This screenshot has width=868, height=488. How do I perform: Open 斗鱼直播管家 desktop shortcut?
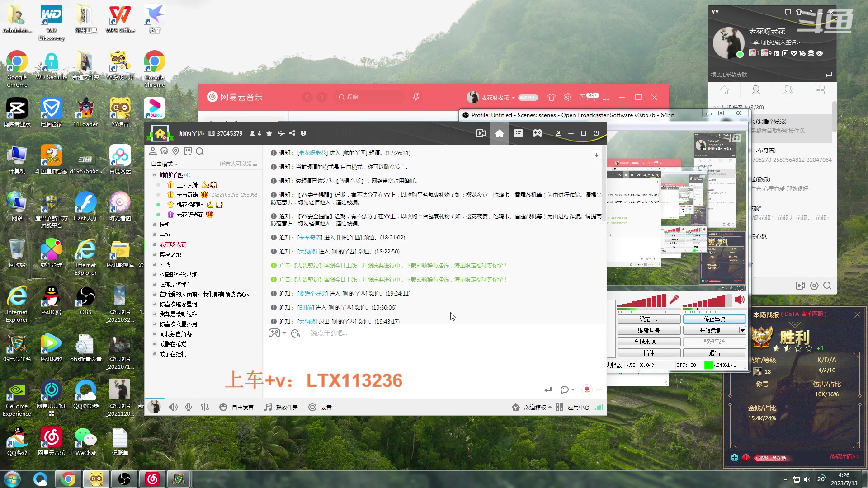[x=52, y=159]
